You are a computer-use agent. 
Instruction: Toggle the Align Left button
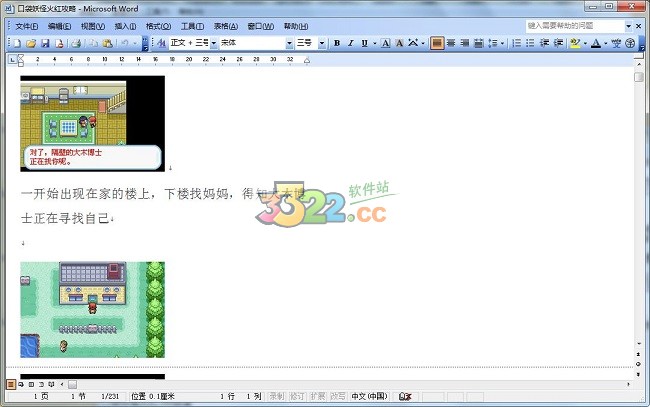point(437,43)
